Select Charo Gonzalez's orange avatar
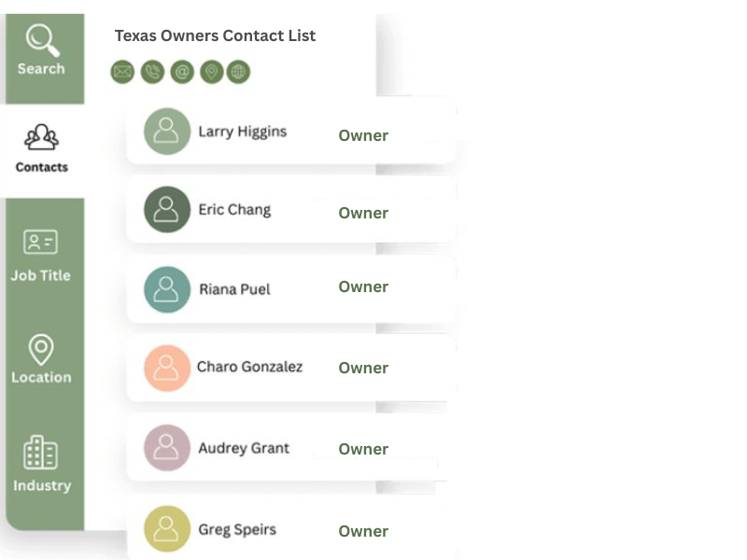This screenshot has width=747, height=560. pos(167,368)
